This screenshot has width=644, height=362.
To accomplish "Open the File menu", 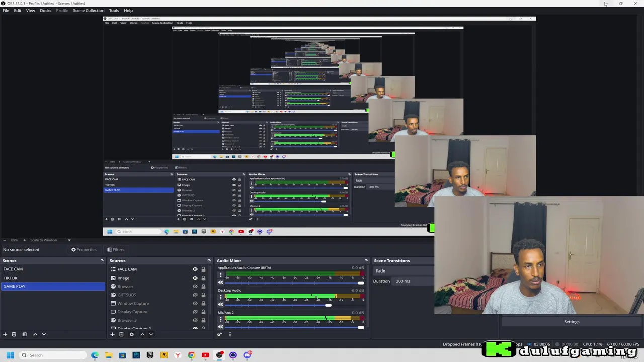I will coord(6,10).
